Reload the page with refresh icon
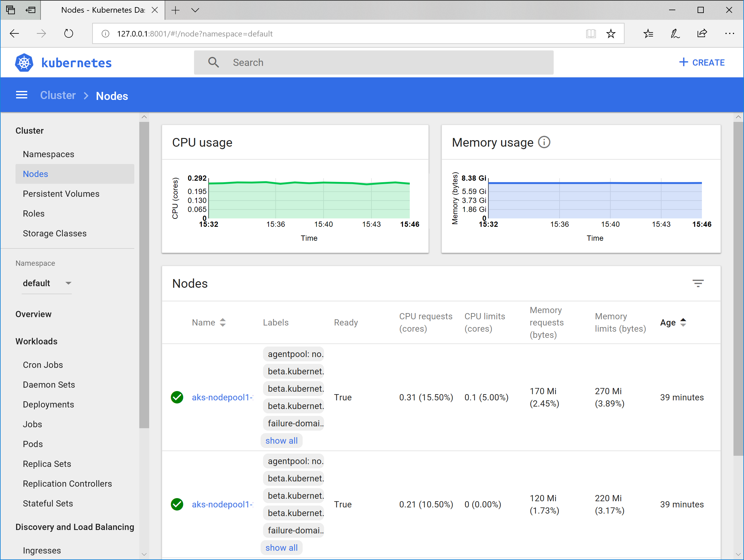Viewport: 744px width, 560px height. (69, 34)
